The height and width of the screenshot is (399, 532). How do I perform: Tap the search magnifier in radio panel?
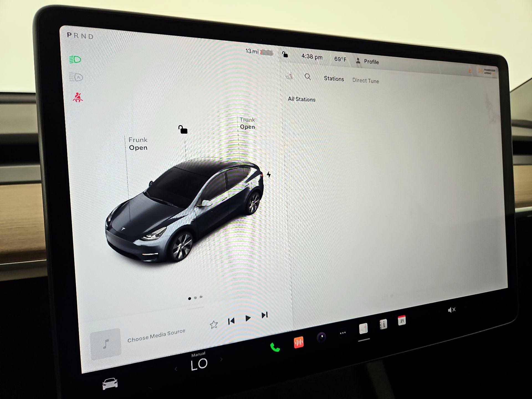pyautogui.click(x=308, y=77)
